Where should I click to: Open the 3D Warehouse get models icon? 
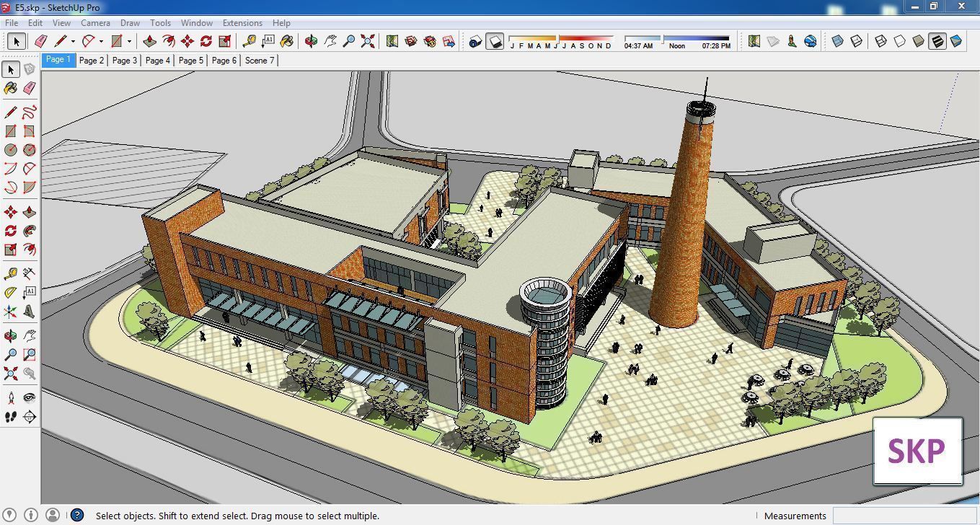[x=411, y=41]
